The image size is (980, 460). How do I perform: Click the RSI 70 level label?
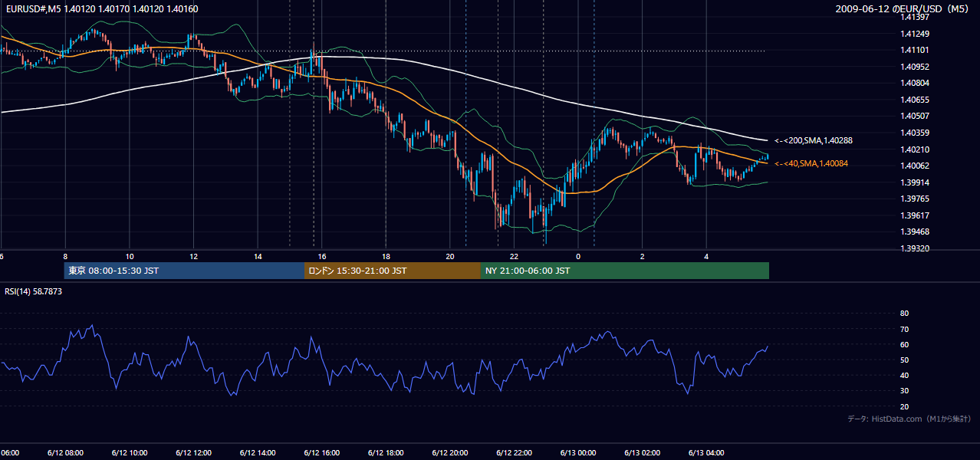904,329
